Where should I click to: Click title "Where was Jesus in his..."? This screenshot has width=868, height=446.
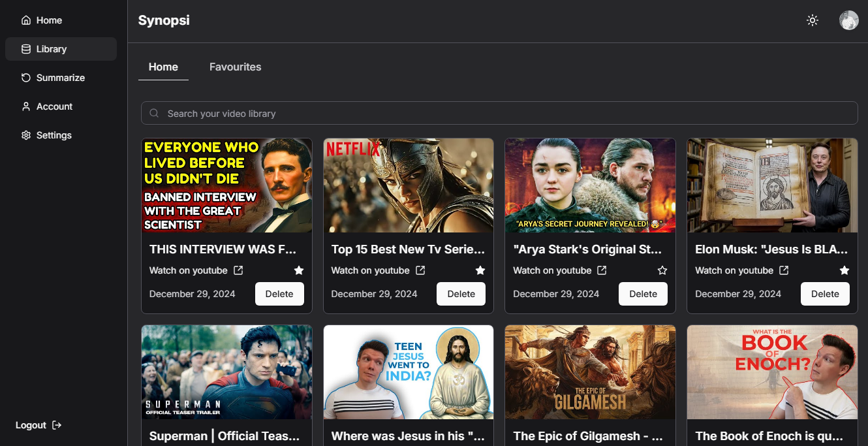coord(407,436)
